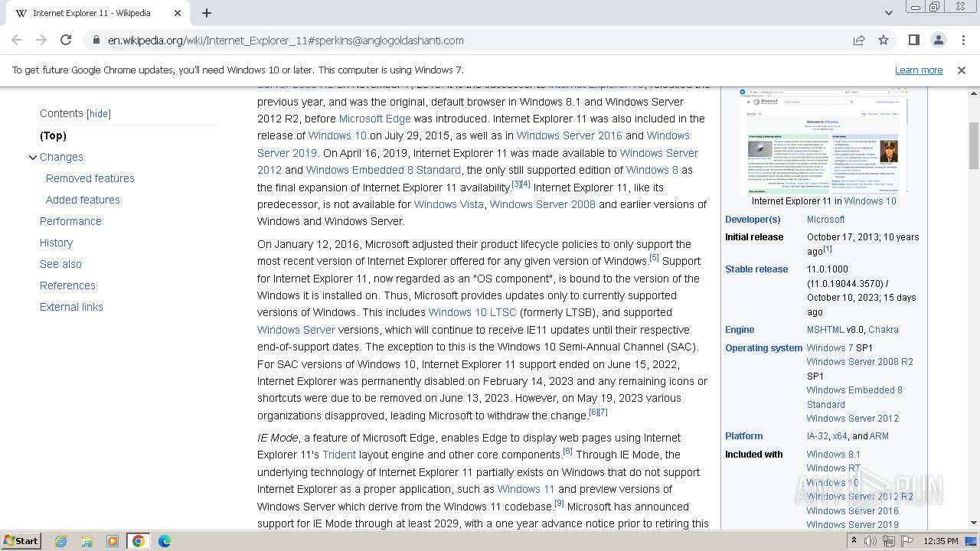Go to History section

point(57,243)
